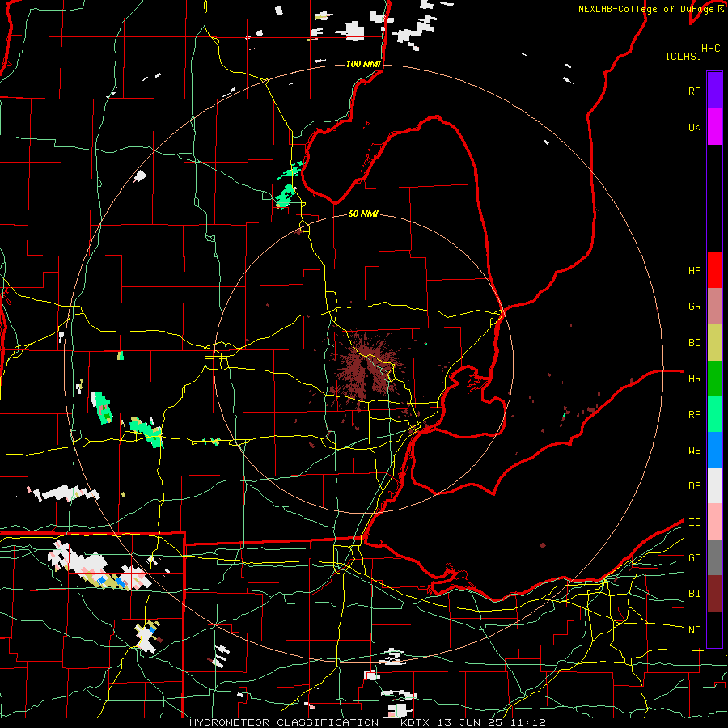This screenshot has width=728, height=728.
Task: Click the DS legend label
Action: pyautogui.click(x=694, y=486)
